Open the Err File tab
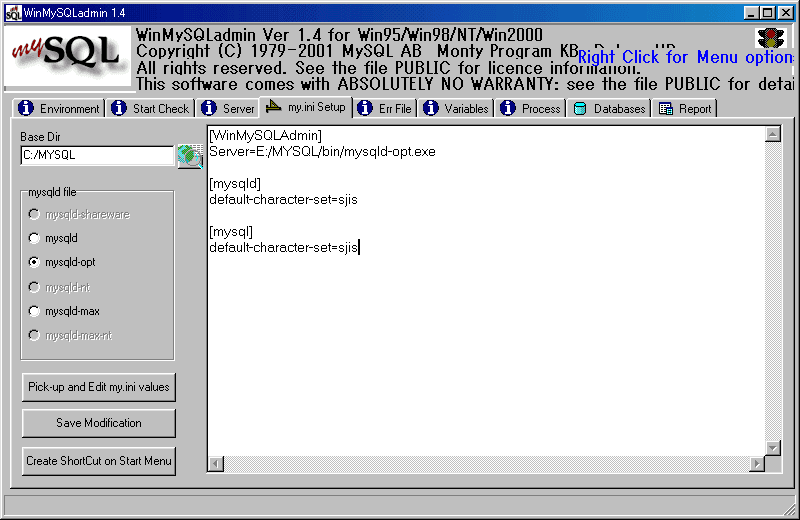 click(384, 108)
